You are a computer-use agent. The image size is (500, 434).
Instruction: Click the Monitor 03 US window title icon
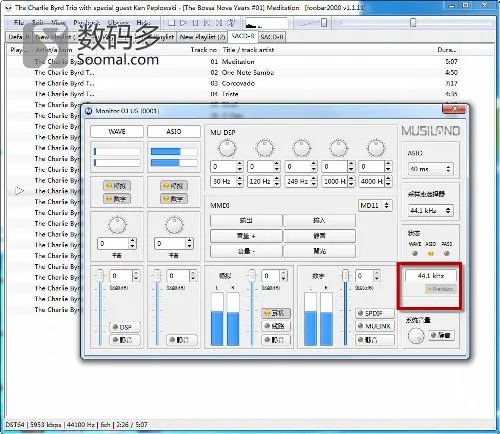pos(88,111)
